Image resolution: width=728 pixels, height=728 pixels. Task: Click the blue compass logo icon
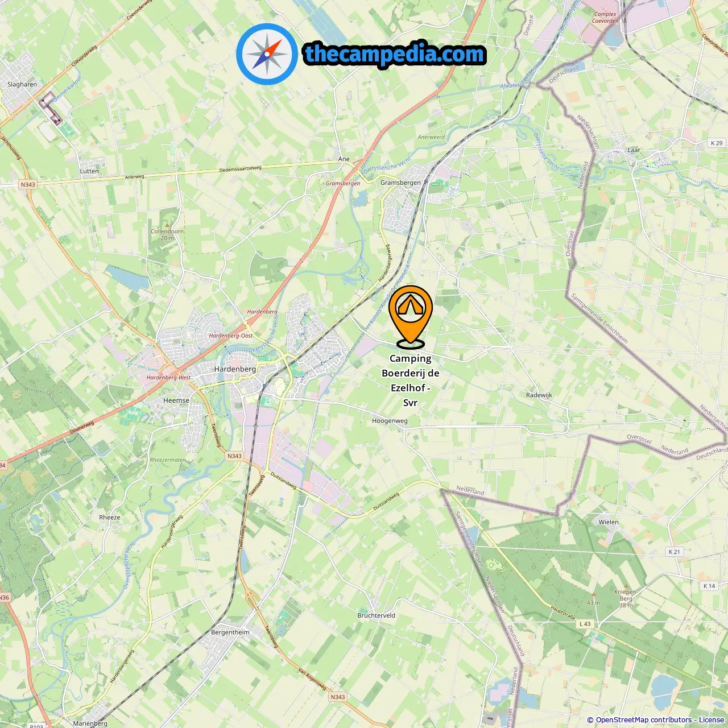[x=267, y=54]
